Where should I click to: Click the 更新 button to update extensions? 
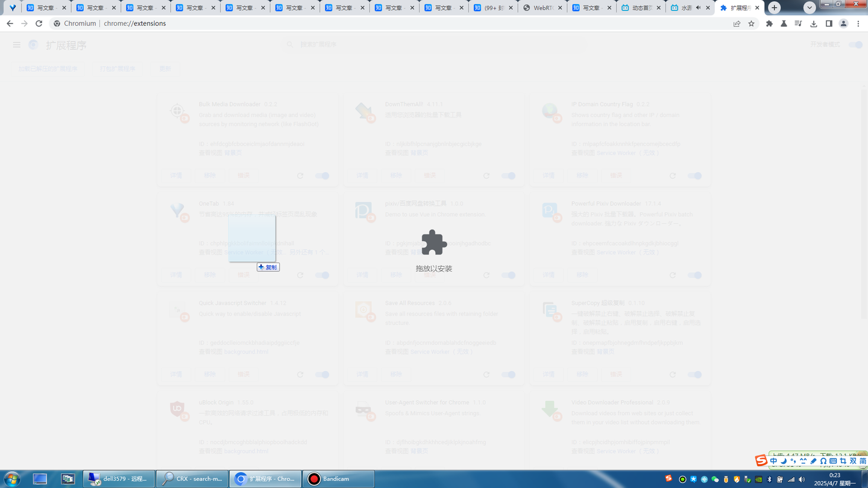(x=165, y=68)
